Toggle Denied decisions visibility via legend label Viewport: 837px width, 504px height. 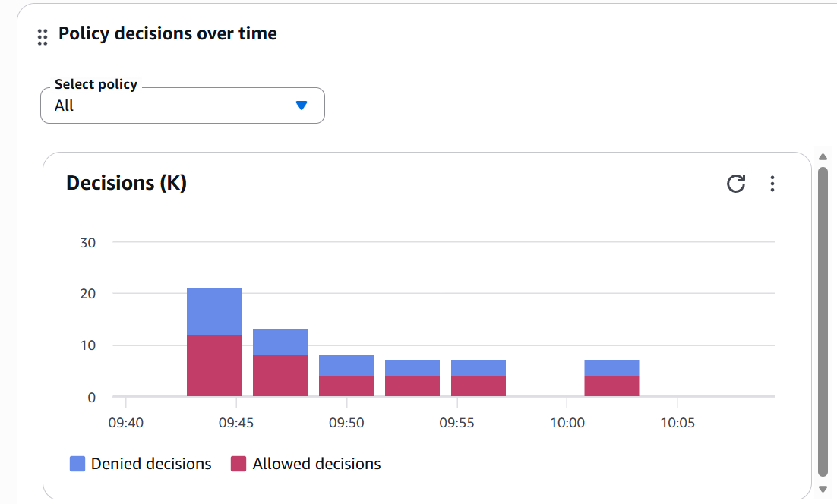coord(150,463)
